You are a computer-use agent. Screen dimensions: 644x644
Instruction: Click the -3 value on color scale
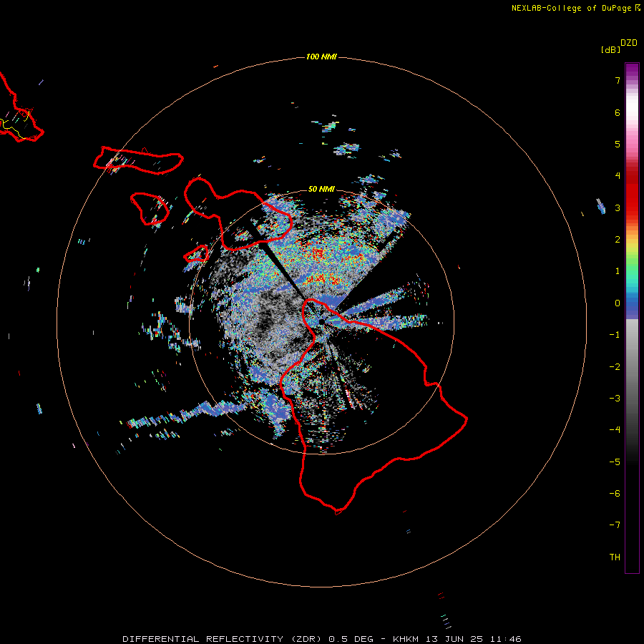pyautogui.click(x=615, y=399)
